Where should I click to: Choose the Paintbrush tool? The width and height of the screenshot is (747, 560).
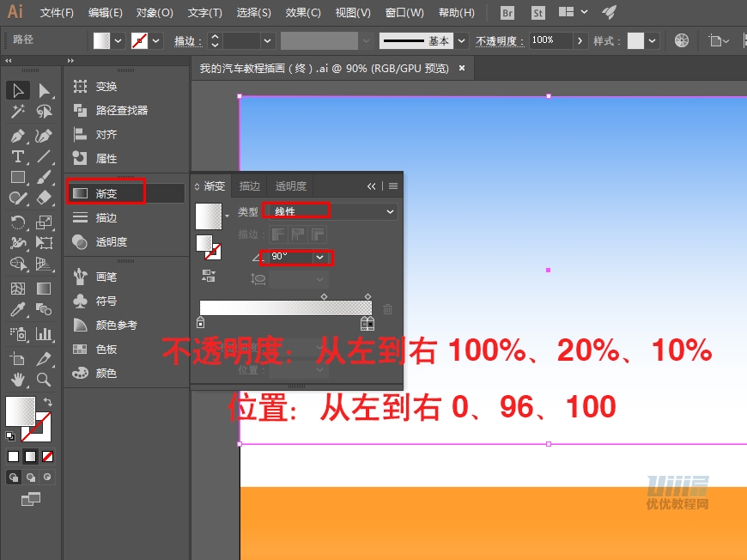[x=44, y=177]
